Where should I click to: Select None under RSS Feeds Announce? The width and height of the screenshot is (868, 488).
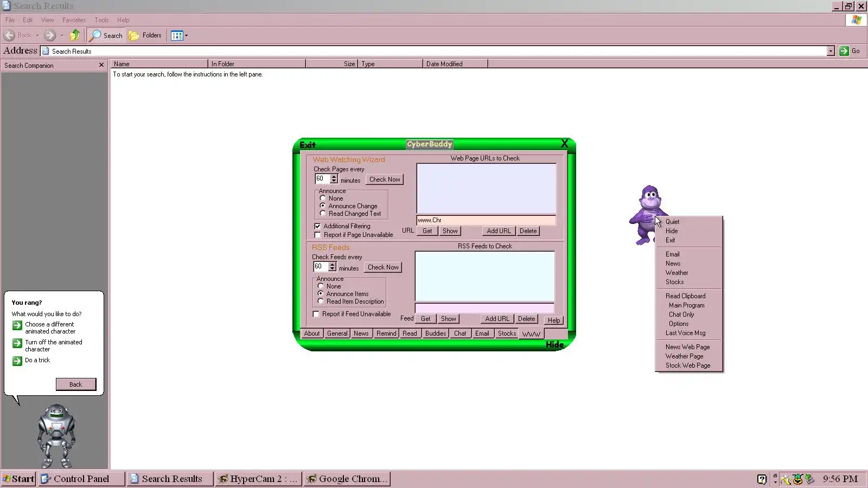point(321,286)
